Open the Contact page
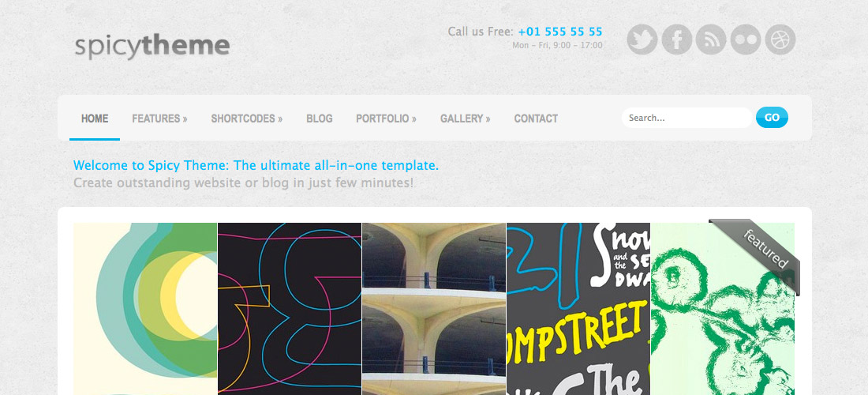 click(x=536, y=118)
